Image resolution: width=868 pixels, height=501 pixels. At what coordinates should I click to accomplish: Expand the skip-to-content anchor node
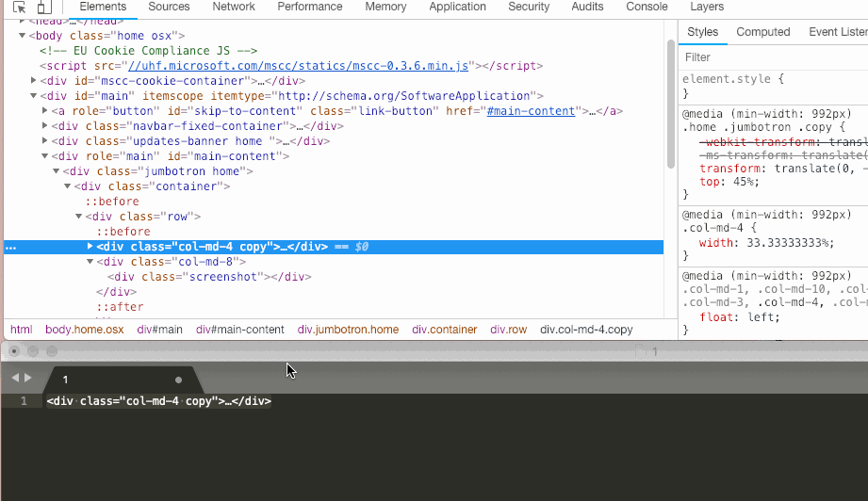[45, 110]
